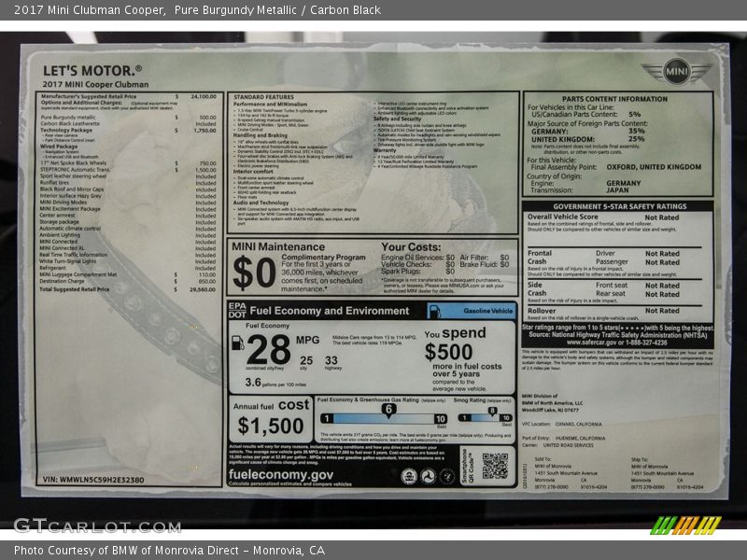Click the fuel pump icon beside 28 MPG

tap(238, 343)
